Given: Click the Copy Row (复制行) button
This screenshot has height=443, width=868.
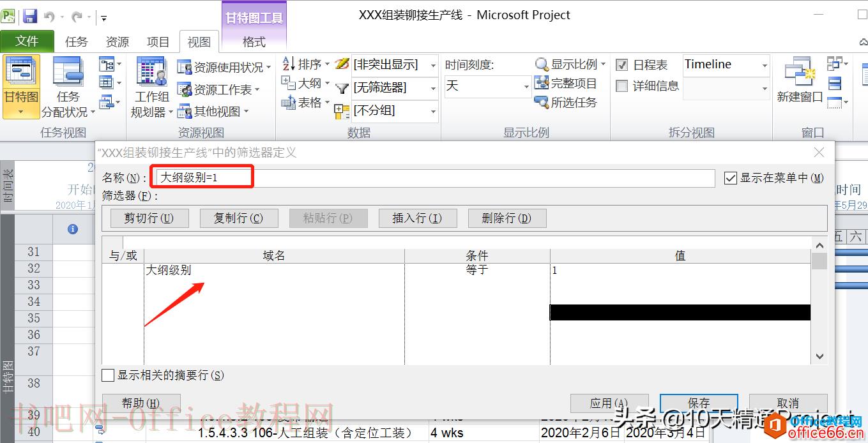Looking at the screenshot, I should pos(239,218).
